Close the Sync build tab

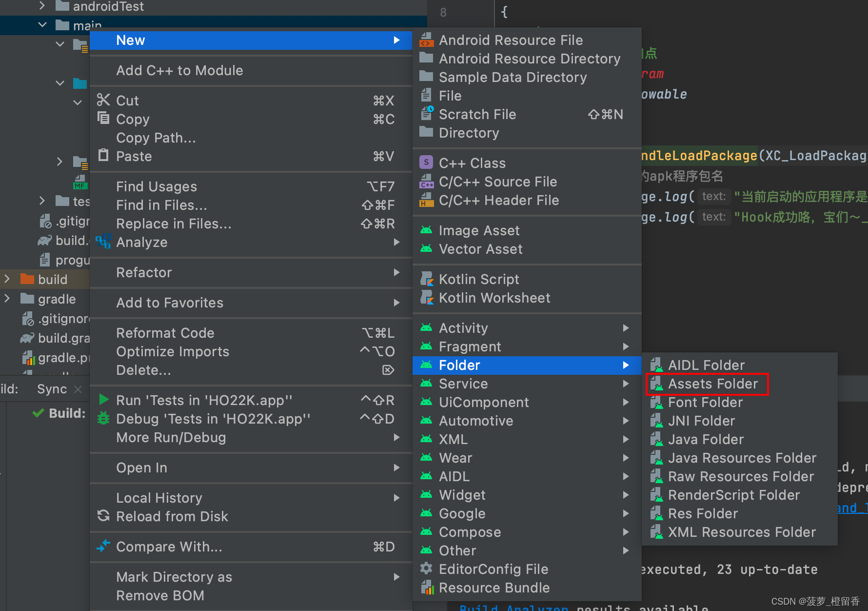point(78,389)
